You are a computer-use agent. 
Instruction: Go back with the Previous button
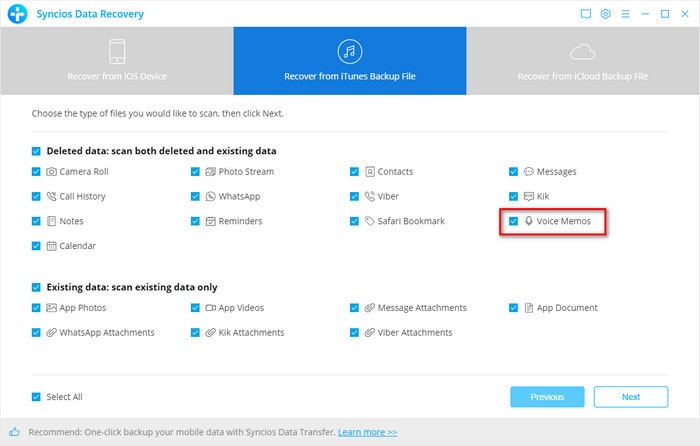click(547, 397)
